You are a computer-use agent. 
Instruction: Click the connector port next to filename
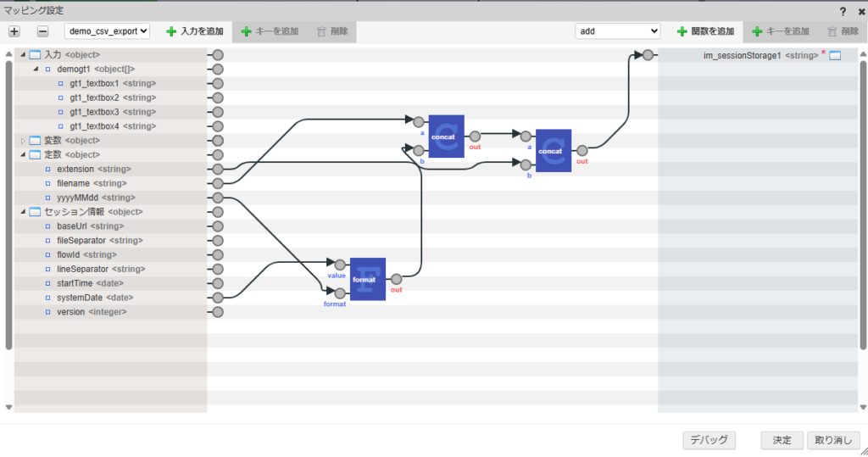[218, 183]
